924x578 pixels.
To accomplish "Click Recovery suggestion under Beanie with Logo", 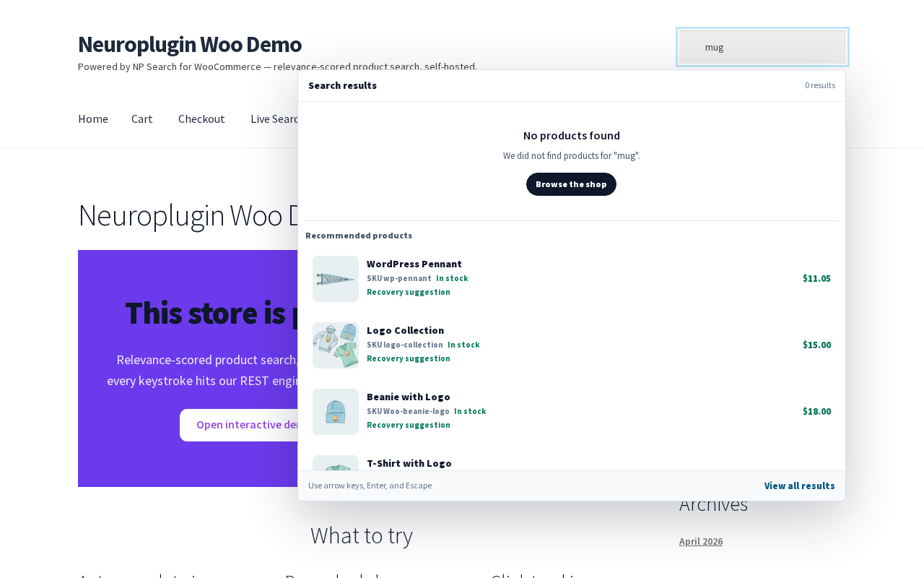I will click(409, 425).
